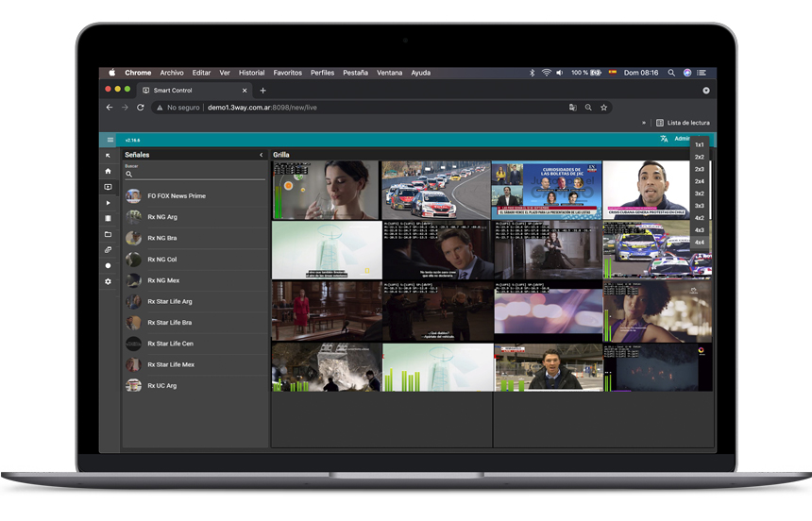Open the hamburger menu in teal bar
This screenshot has height=521, width=812.
click(x=110, y=140)
